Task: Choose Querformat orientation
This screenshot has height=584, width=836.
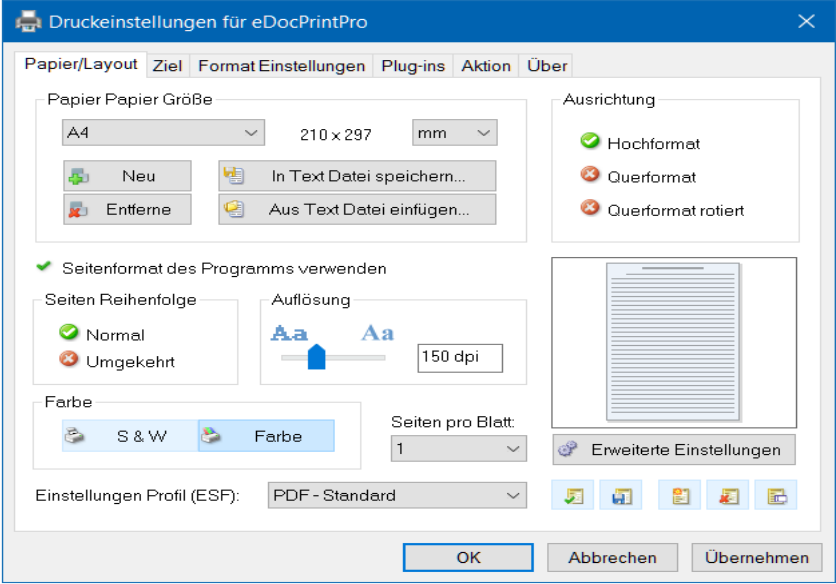Action: pyautogui.click(x=638, y=177)
